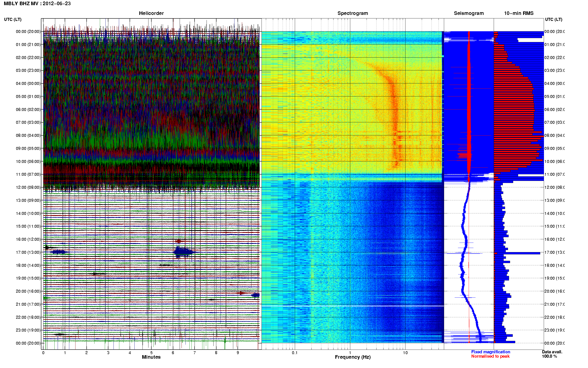This screenshot has width=588, height=368.
Task: Click the UTC (LT) label beside the Helicorder
Action: pyautogui.click(x=13, y=19)
